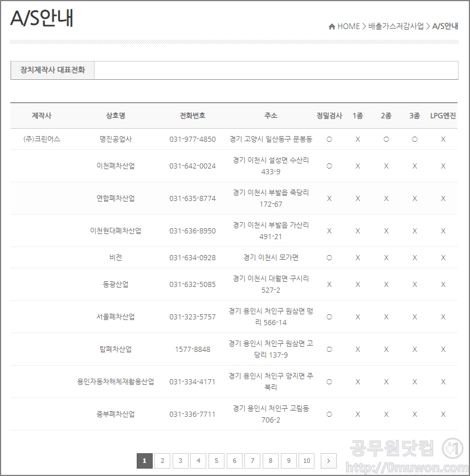Click the 정밀검사 column header

(x=329, y=116)
